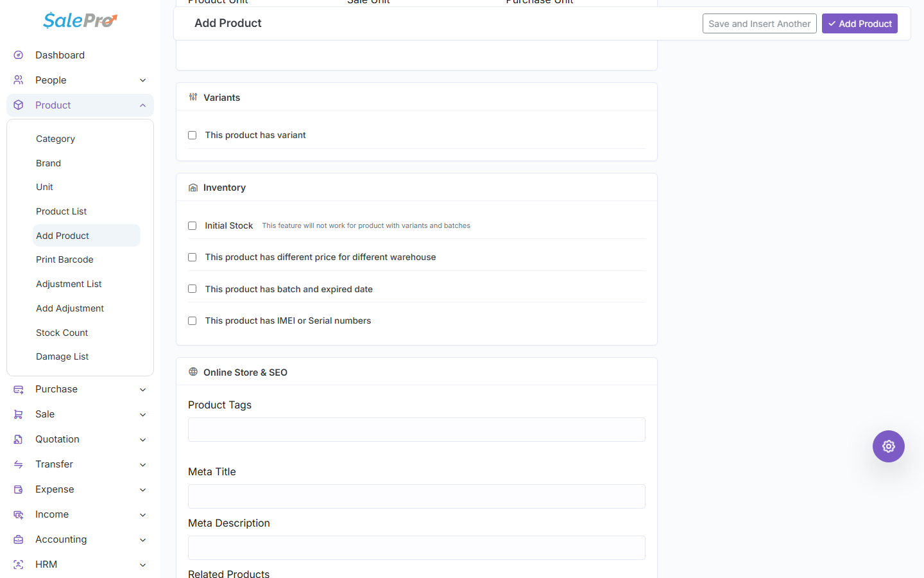
Task: Click the purple Add Product button
Action: click(x=860, y=24)
